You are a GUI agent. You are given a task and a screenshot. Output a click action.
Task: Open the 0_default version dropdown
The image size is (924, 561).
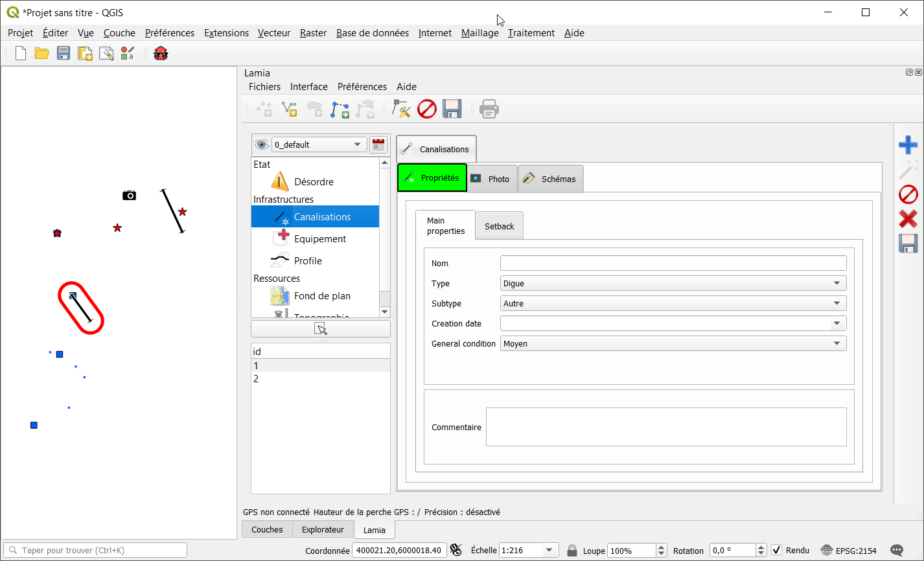coord(319,144)
